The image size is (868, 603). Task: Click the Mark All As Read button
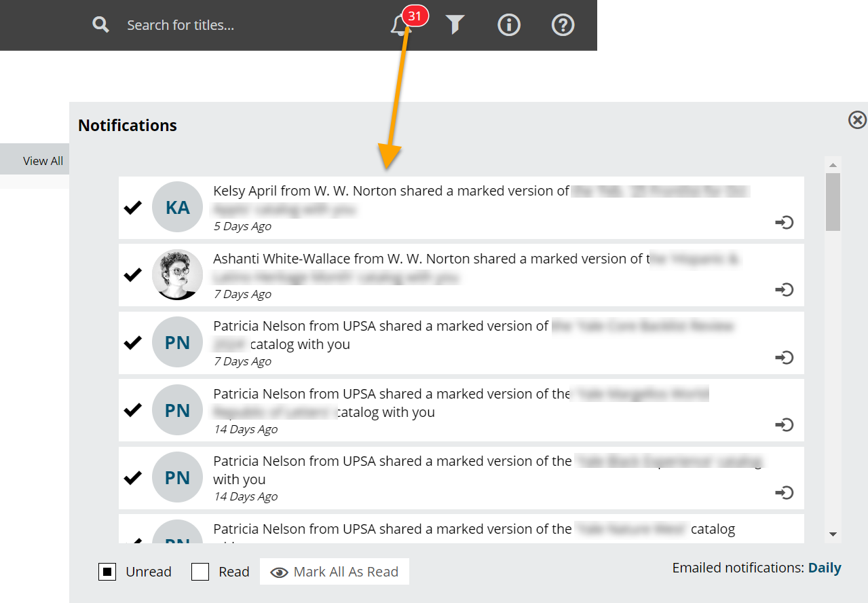pyautogui.click(x=335, y=572)
